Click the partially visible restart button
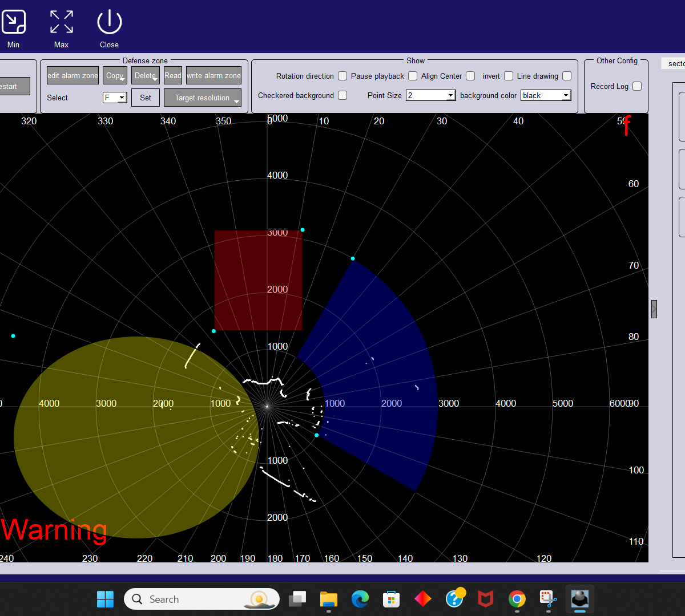 pyautogui.click(x=15, y=86)
